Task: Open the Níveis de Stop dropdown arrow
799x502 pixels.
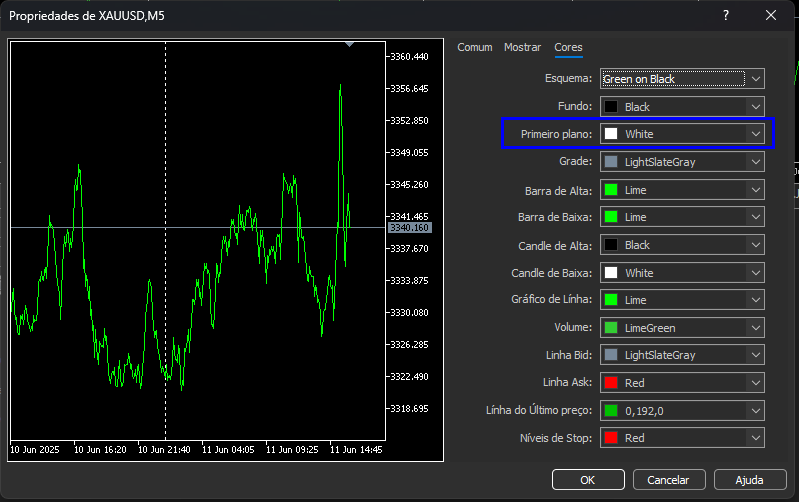Action: pos(756,438)
